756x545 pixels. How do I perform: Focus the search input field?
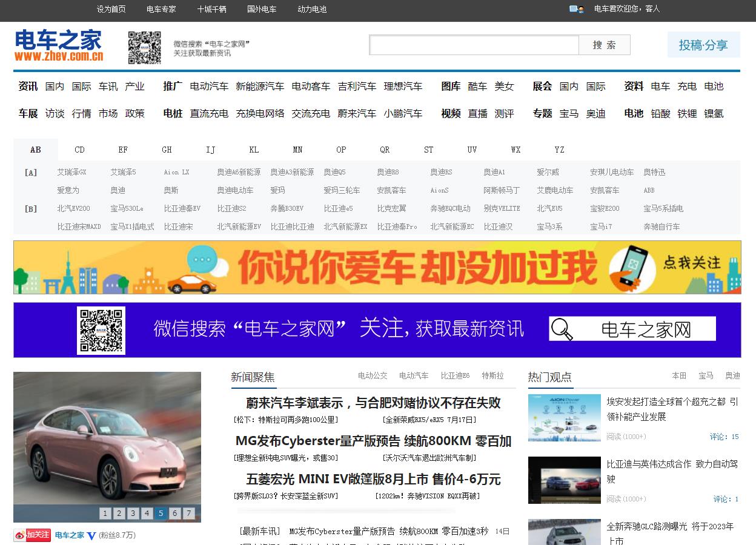point(474,45)
